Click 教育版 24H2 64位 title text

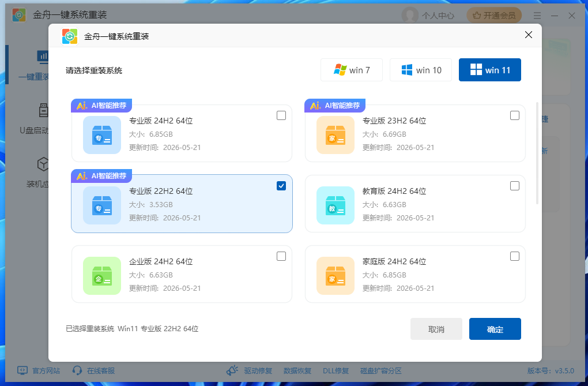pyautogui.click(x=394, y=191)
